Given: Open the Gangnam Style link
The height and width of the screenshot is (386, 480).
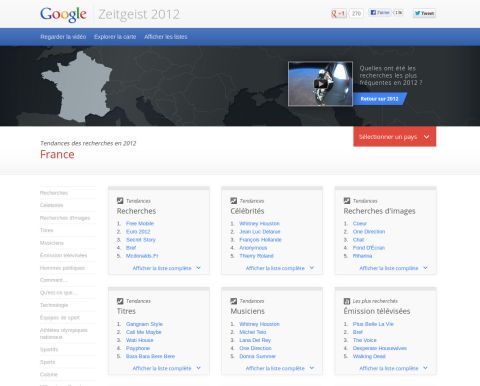Looking at the screenshot, I should (144, 324).
